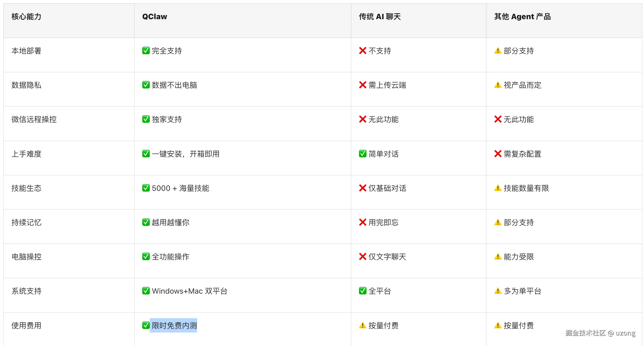
Task: Click warning icon beside 多为单平台
Action: point(498,291)
